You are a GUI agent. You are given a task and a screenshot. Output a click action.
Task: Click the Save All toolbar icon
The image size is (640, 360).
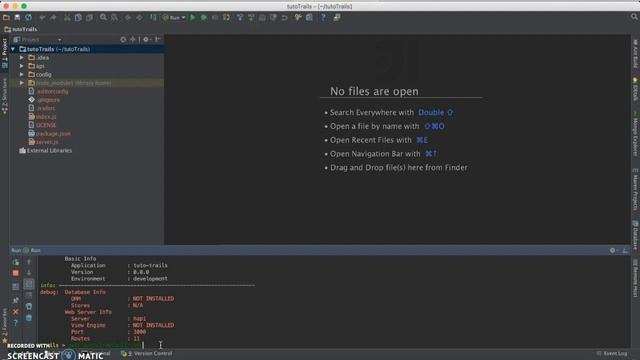click(17, 18)
